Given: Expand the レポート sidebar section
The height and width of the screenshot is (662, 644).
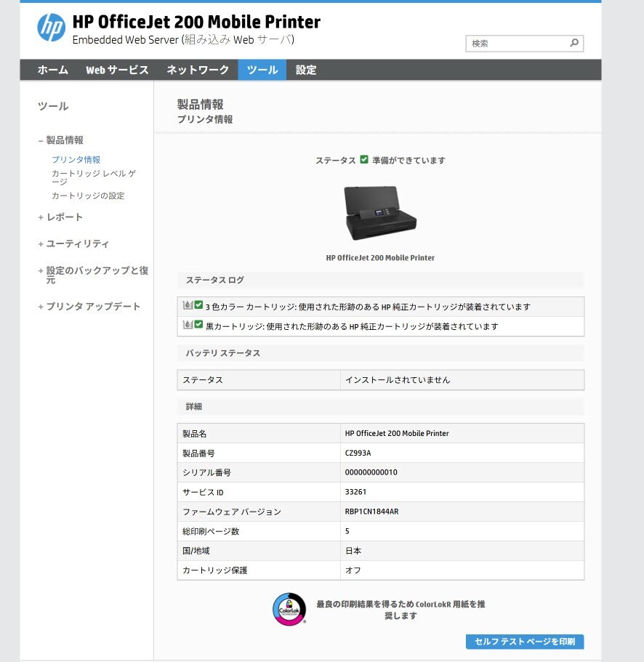Looking at the screenshot, I should point(60,217).
